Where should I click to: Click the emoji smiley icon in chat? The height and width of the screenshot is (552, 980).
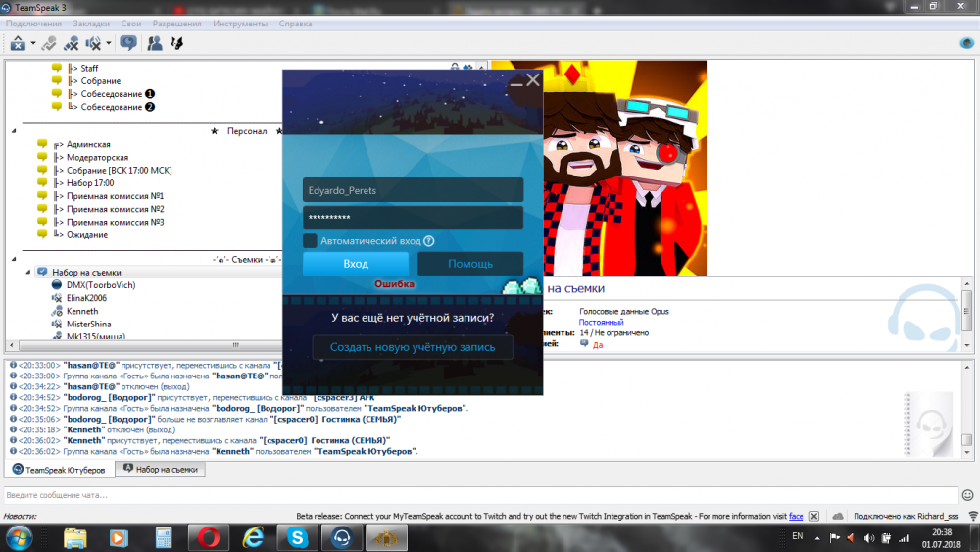968,495
